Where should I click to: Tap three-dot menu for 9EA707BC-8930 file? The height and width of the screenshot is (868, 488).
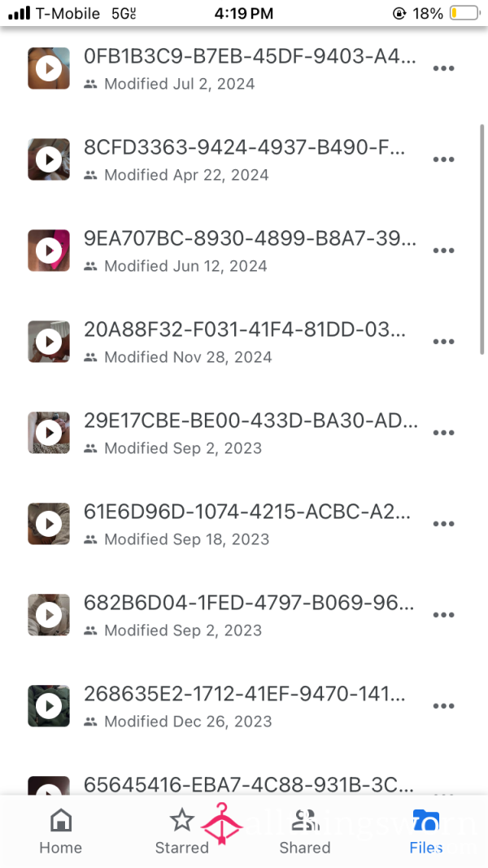click(443, 251)
